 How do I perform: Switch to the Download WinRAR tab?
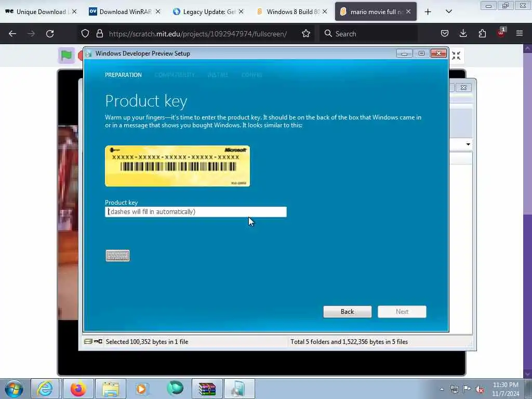point(124,11)
